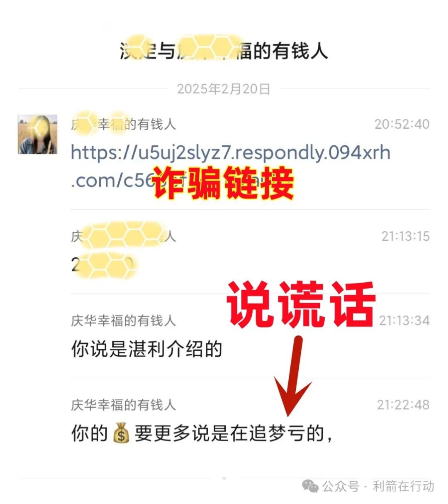Tap the 2025年2月20日 date divider

pyautogui.click(x=224, y=89)
